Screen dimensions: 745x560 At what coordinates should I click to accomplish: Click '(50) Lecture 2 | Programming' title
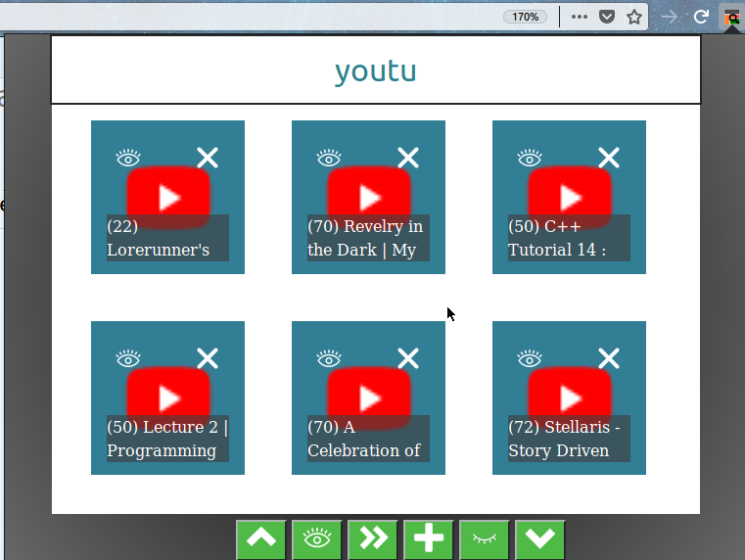click(167, 439)
